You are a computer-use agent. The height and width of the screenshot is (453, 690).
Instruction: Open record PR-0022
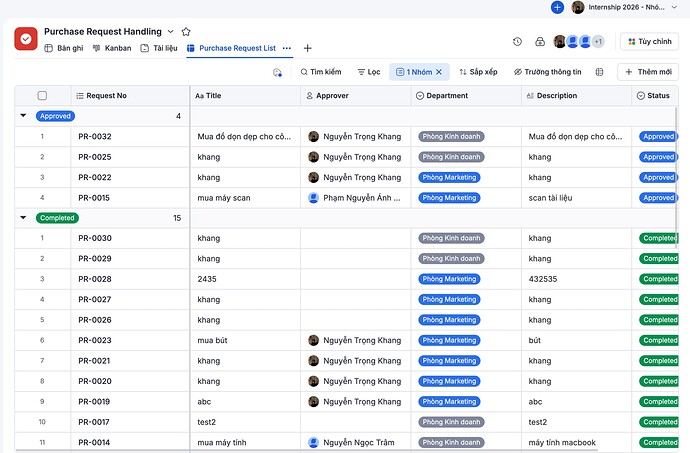coord(95,177)
